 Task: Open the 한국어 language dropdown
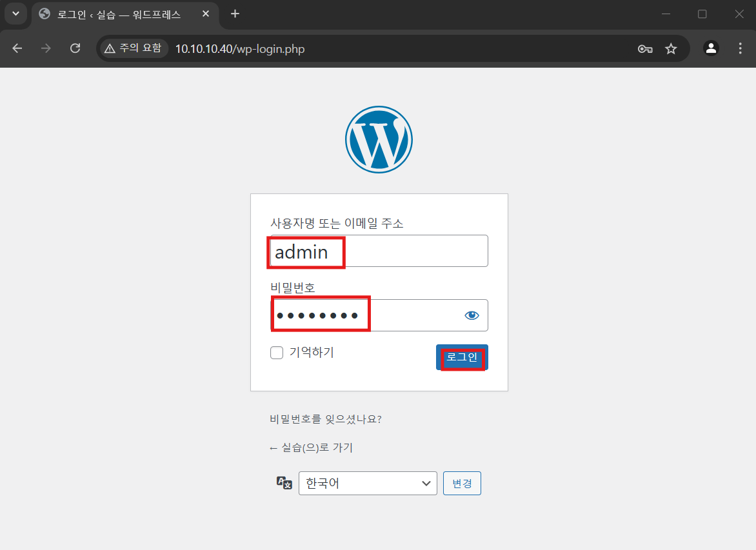tap(368, 484)
